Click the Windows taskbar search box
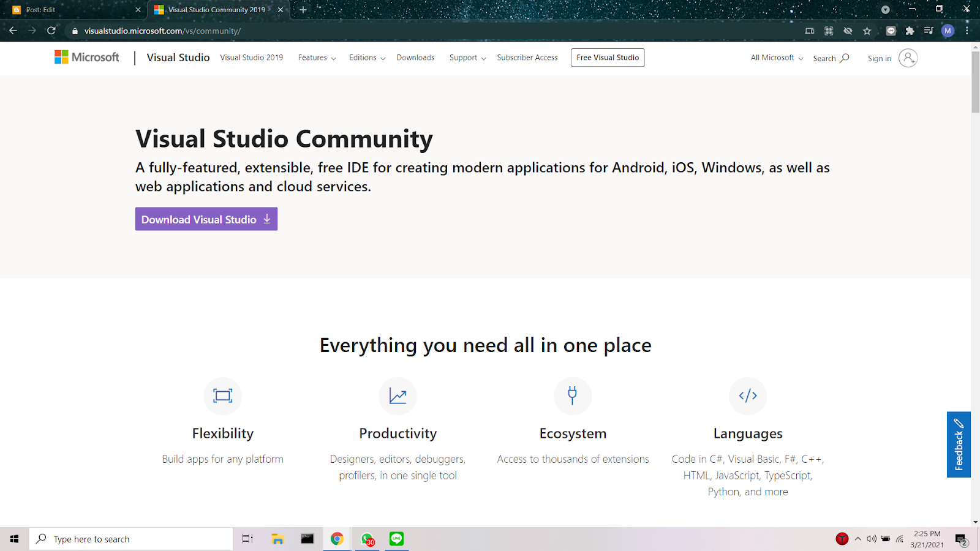 pos(131,539)
